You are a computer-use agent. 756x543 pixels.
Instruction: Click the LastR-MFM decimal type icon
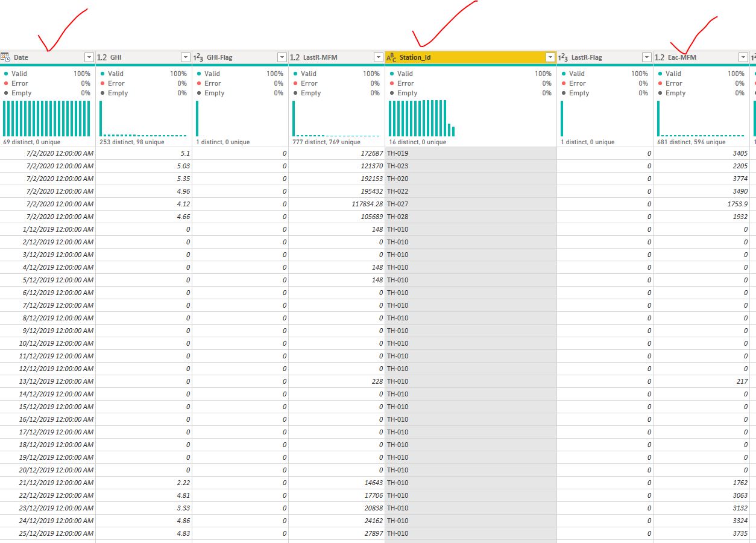(295, 57)
